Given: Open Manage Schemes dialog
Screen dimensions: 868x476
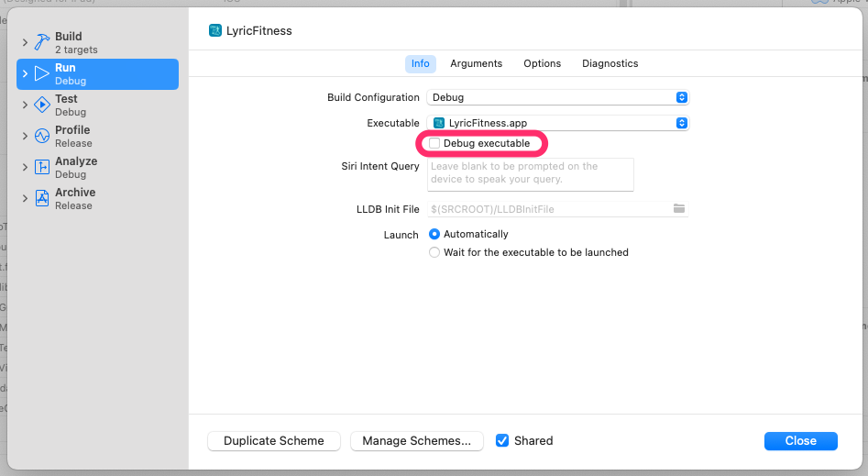Looking at the screenshot, I should pos(417,441).
